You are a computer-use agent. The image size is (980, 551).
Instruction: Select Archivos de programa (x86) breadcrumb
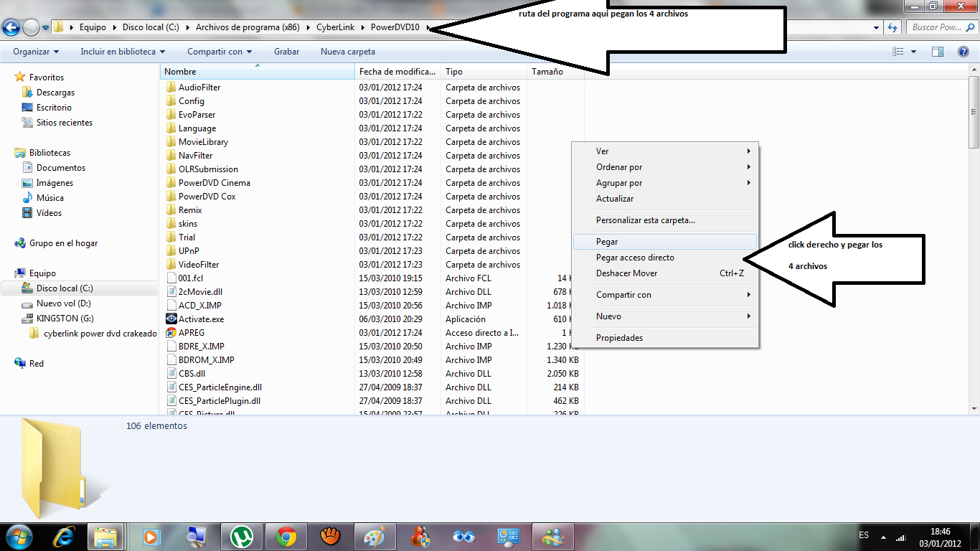pos(248,27)
